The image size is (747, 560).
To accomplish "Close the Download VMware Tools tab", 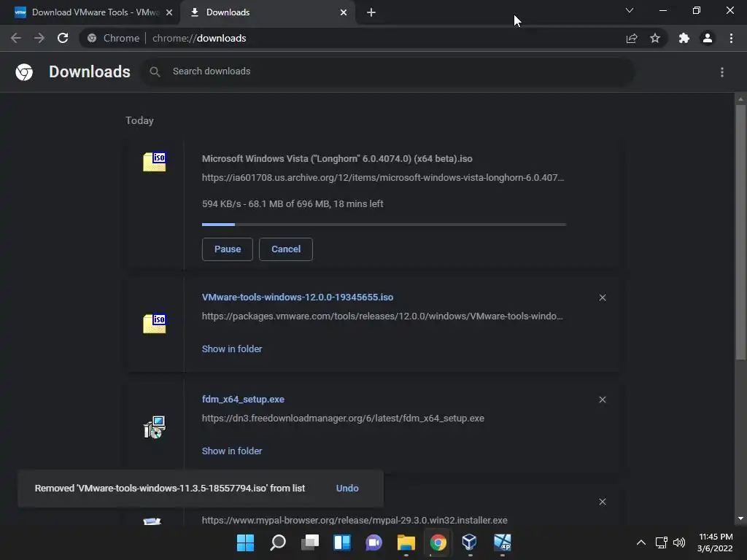I will [x=169, y=12].
